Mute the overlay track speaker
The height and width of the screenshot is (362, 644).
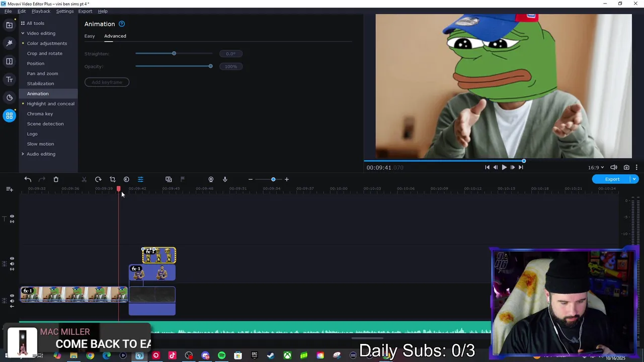pos(12,264)
